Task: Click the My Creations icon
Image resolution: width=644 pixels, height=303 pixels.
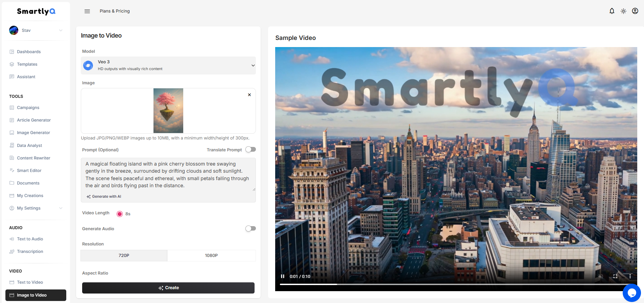Action: click(12, 196)
